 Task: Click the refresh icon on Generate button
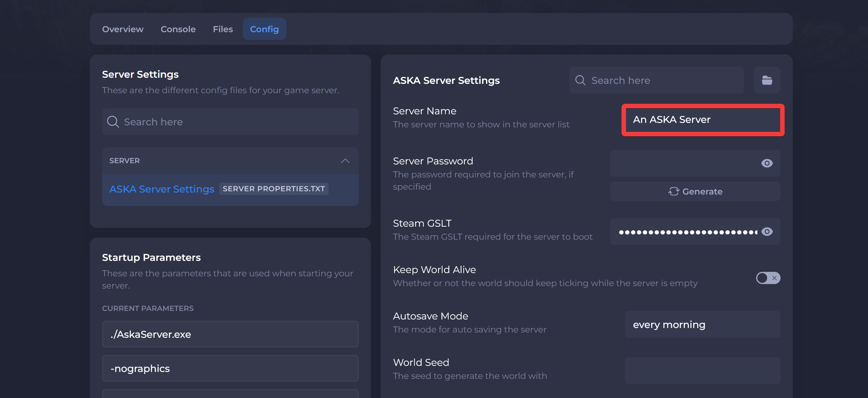click(674, 191)
